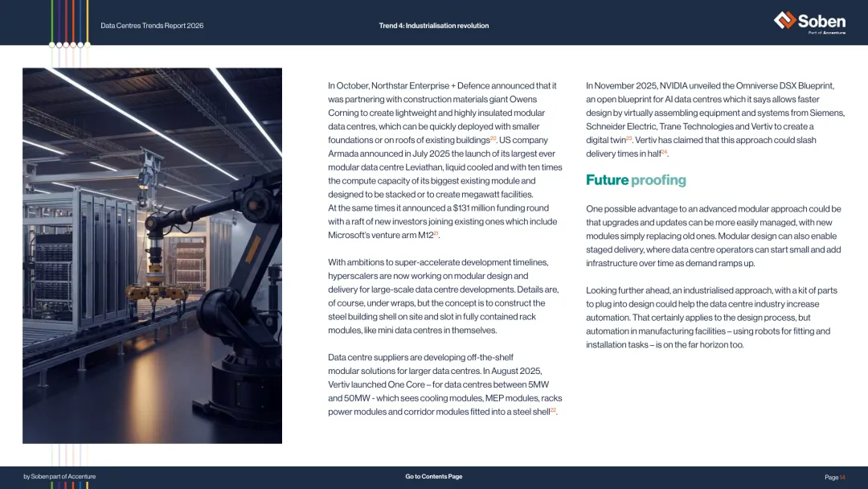Click the paragraph starting 'Looking further ahead'
Viewport: 868px width, 489px height.
711,318
